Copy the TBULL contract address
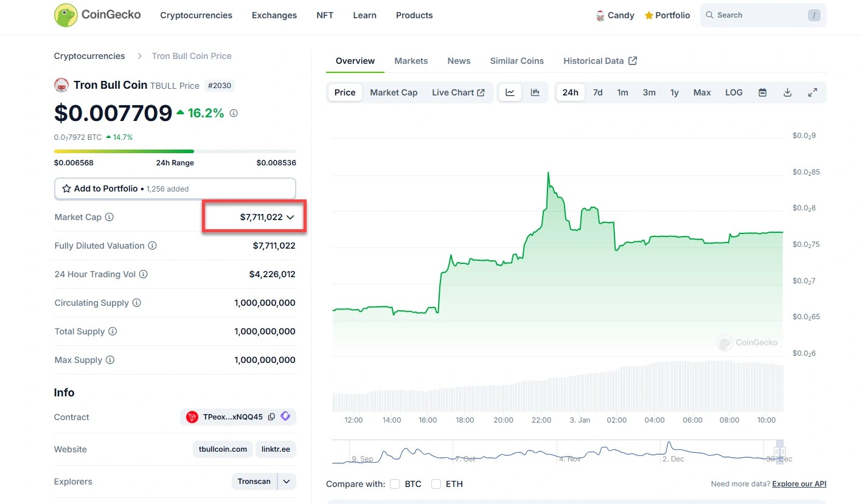 tap(271, 417)
